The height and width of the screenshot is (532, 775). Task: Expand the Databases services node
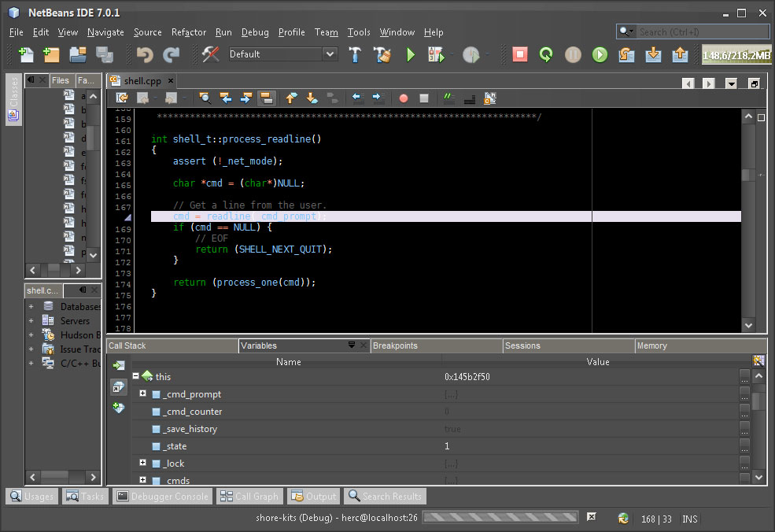pyautogui.click(x=31, y=307)
